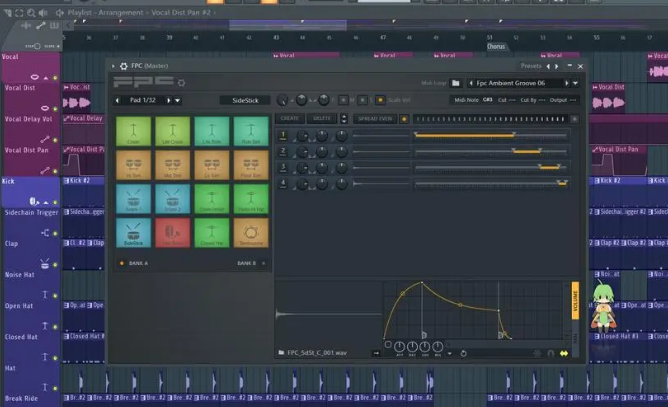Screen dimensions: 668x407
Task: Select the SideStick pad
Action: point(133,233)
